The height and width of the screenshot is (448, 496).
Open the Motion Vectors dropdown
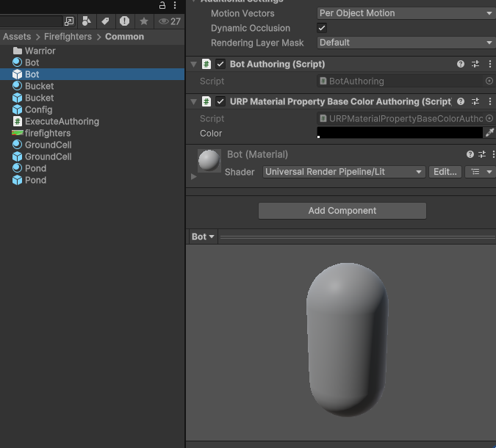pos(406,13)
